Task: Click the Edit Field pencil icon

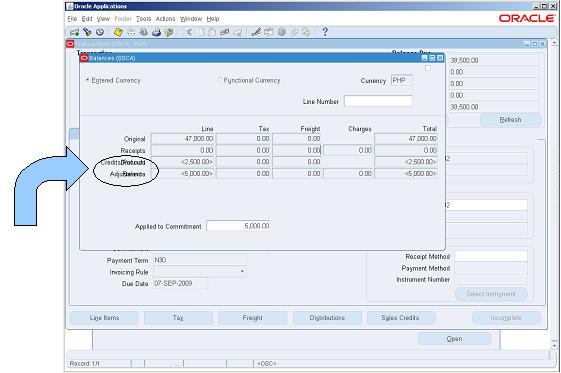Action: tap(256, 32)
